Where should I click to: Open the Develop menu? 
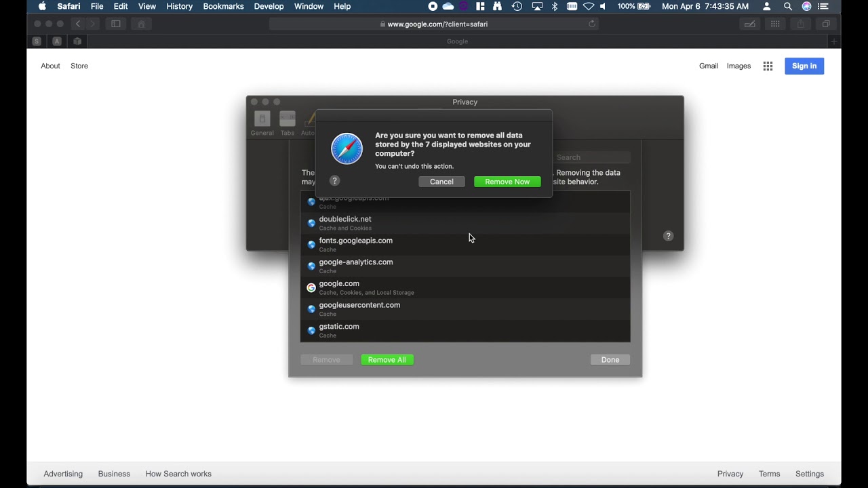269,6
